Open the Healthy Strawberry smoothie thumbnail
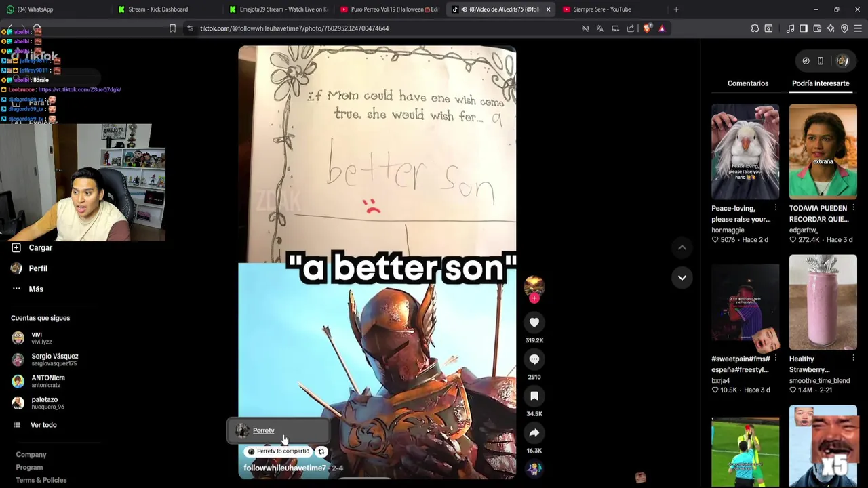This screenshot has width=868, height=488. (x=823, y=302)
